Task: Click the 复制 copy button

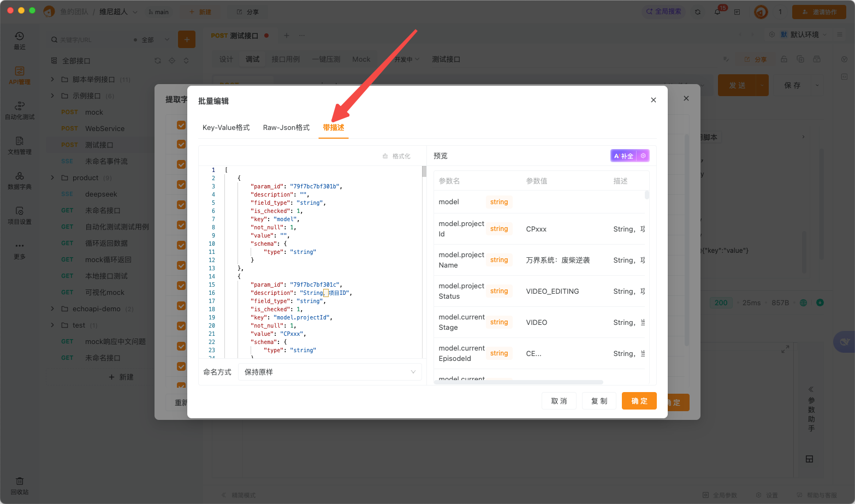Action: 599,401
